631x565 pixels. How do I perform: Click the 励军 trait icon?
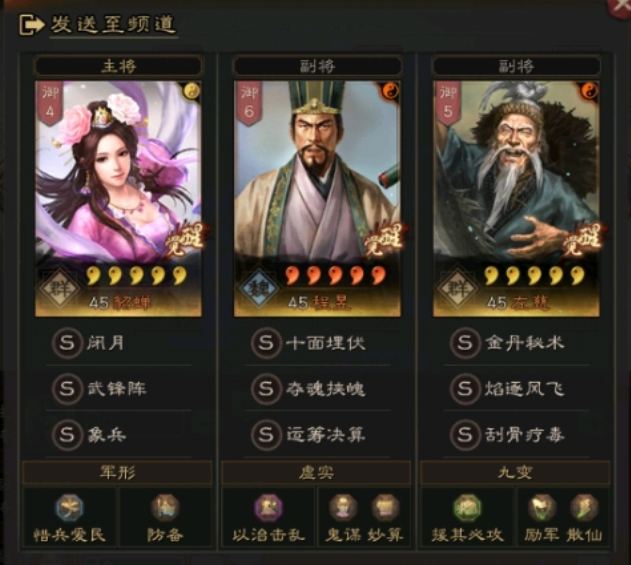pos(542,507)
